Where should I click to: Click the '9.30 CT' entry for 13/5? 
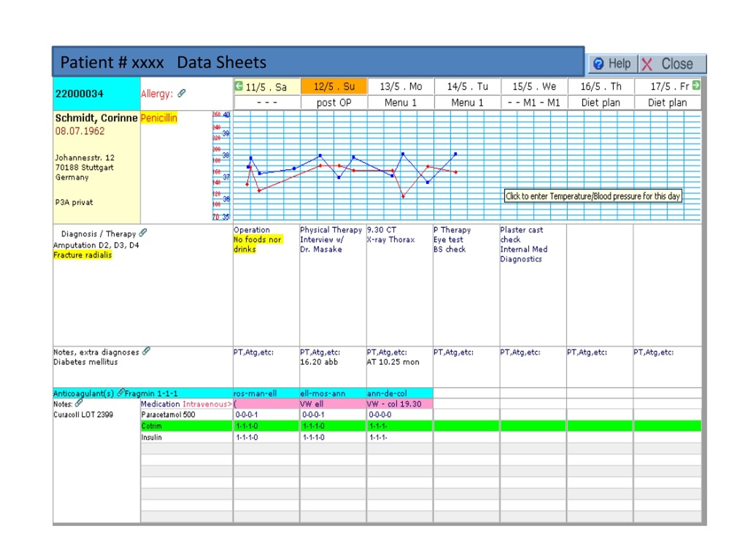coord(382,230)
